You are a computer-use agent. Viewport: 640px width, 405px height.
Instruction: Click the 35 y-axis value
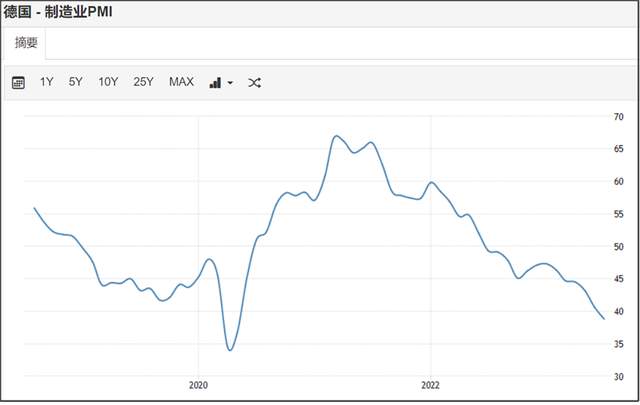pos(619,344)
